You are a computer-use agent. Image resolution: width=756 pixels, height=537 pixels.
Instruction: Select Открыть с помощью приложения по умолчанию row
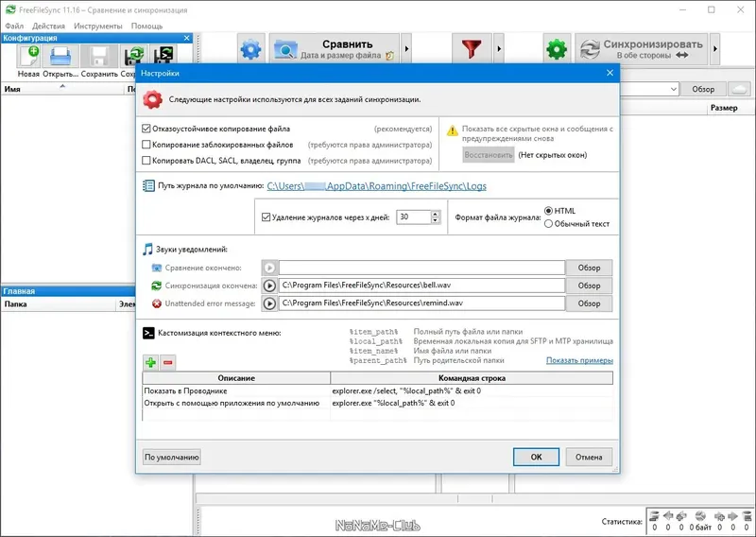click(x=377, y=403)
